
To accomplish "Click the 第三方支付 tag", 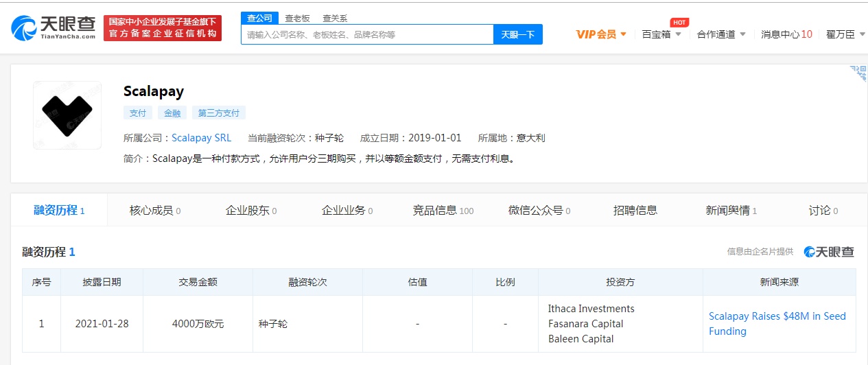I will click(x=219, y=113).
